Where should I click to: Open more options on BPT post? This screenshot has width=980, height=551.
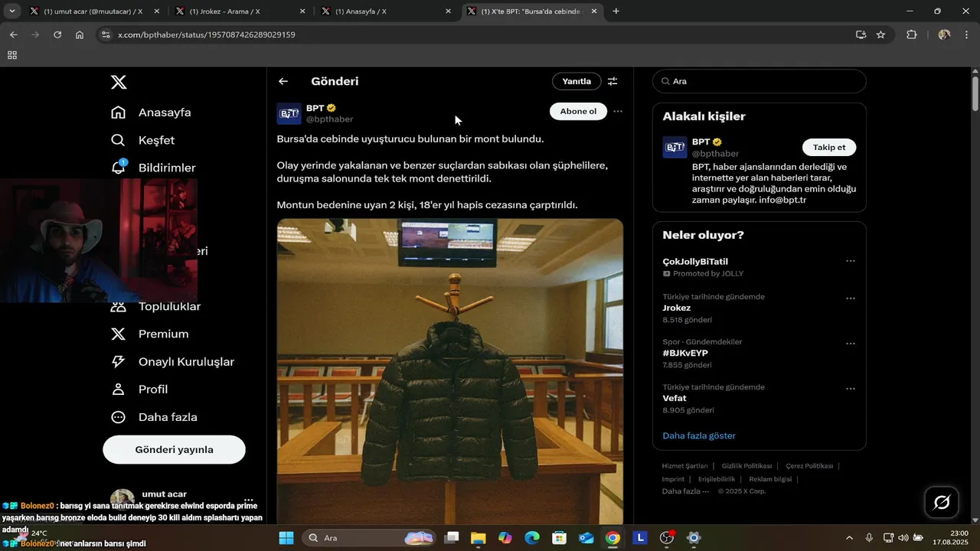618,111
